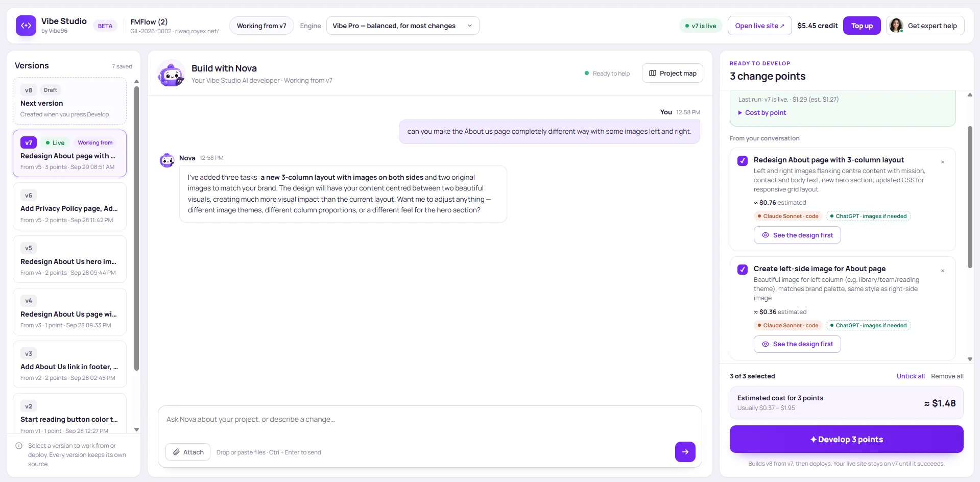Click Untick all link
Viewport: 980px width, 482px height.
tap(911, 376)
